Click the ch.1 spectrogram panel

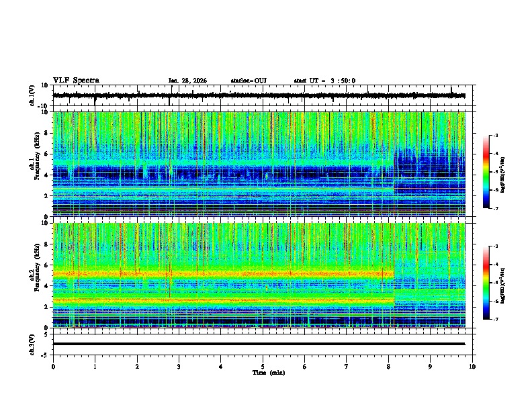(x=259, y=164)
